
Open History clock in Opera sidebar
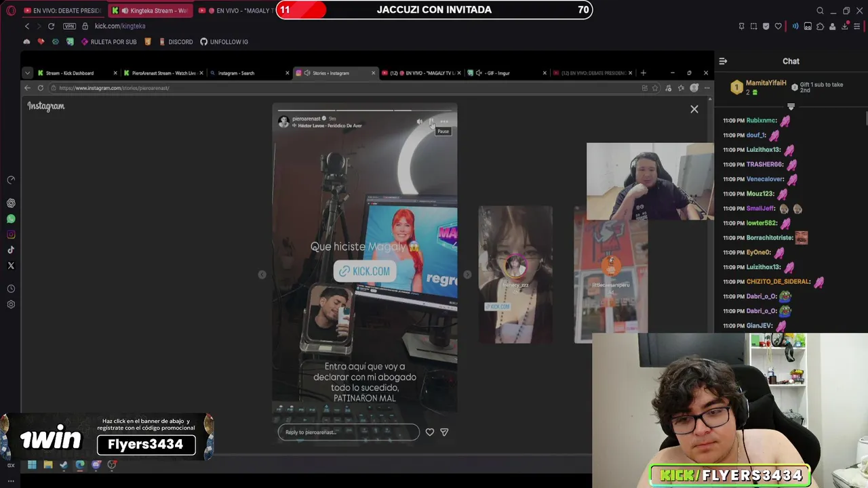11,289
